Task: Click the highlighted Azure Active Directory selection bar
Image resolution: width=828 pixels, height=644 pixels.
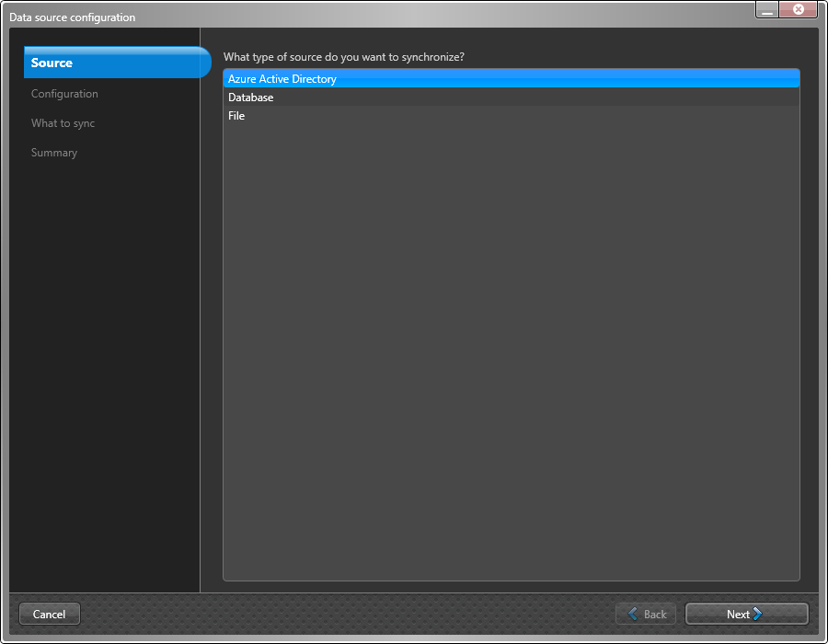Action: (x=511, y=78)
